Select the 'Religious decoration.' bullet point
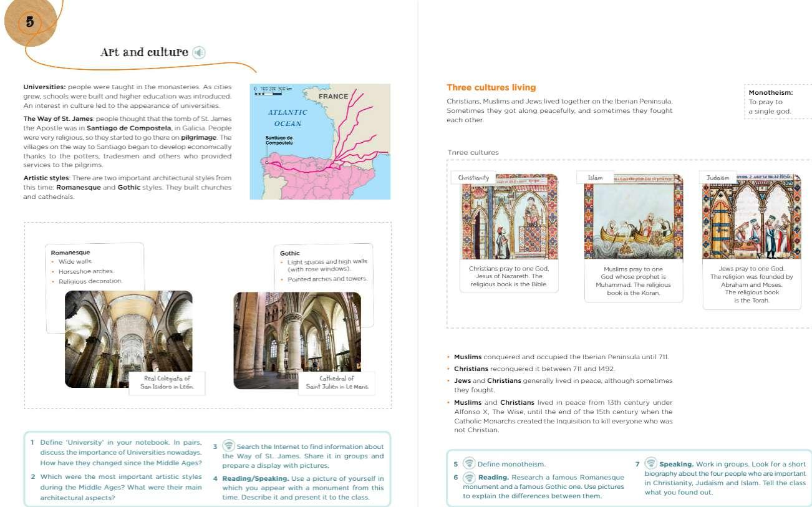 90,282
